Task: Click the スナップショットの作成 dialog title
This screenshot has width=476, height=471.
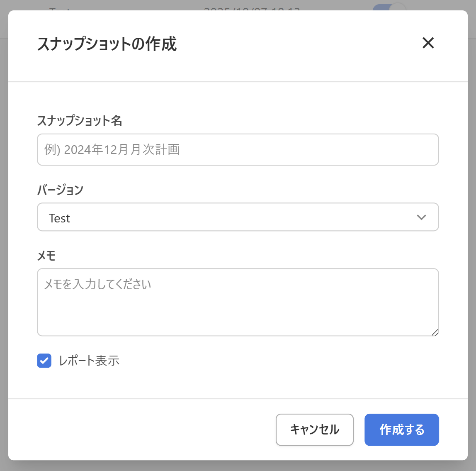Action: click(107, 44)
